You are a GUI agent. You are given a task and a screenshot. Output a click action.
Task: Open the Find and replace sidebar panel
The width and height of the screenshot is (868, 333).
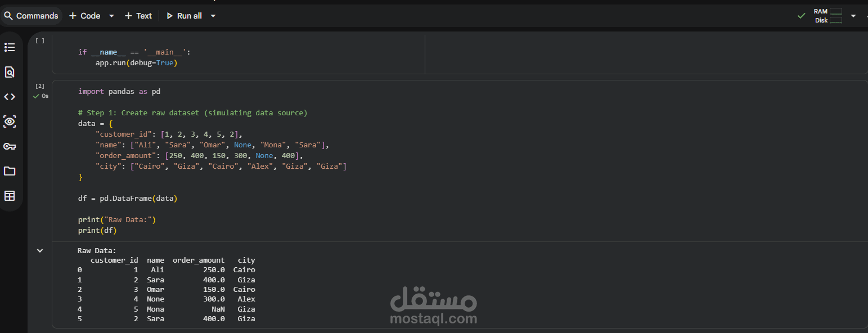(x=10, y=72)
